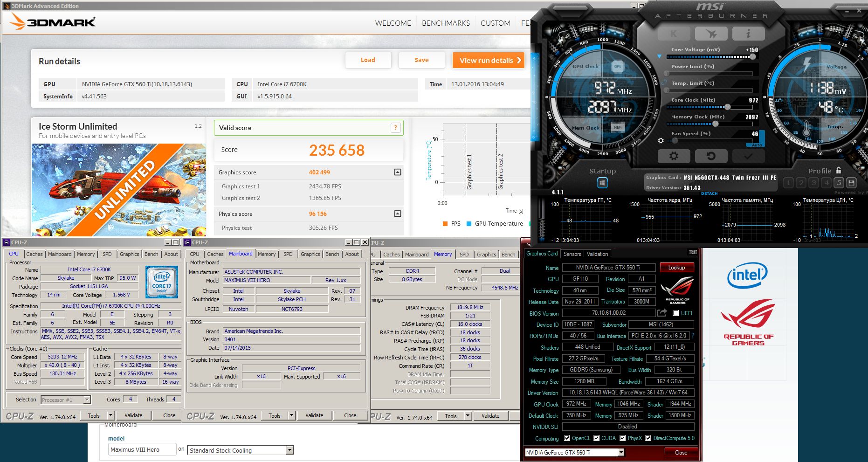Click the GPU chip icon in clock gauge

coord(618,66)
